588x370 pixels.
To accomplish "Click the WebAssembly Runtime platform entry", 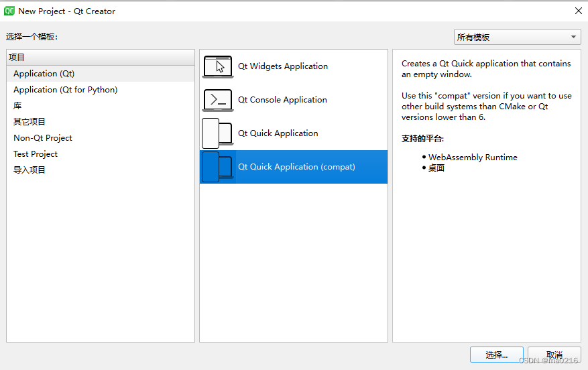I will click(x=473, y=158).
